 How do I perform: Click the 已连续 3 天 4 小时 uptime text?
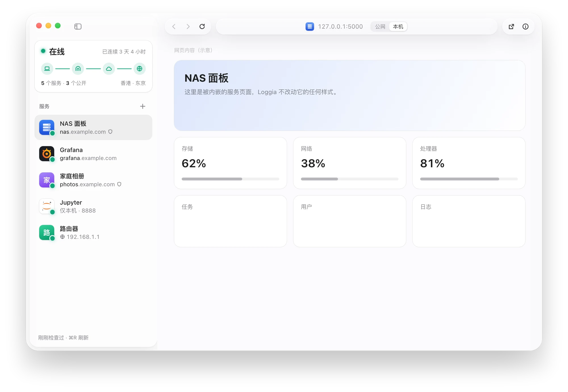point(124,52)
